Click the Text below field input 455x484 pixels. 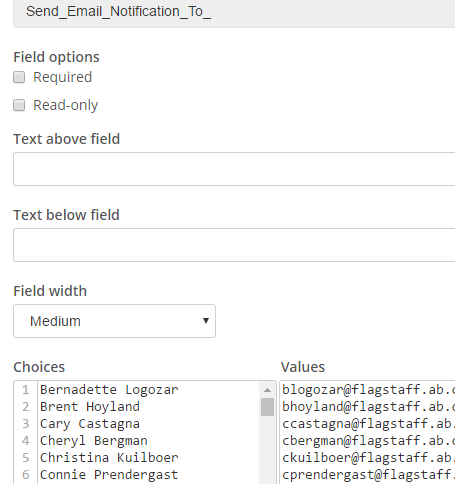click(x=234, y=245)
